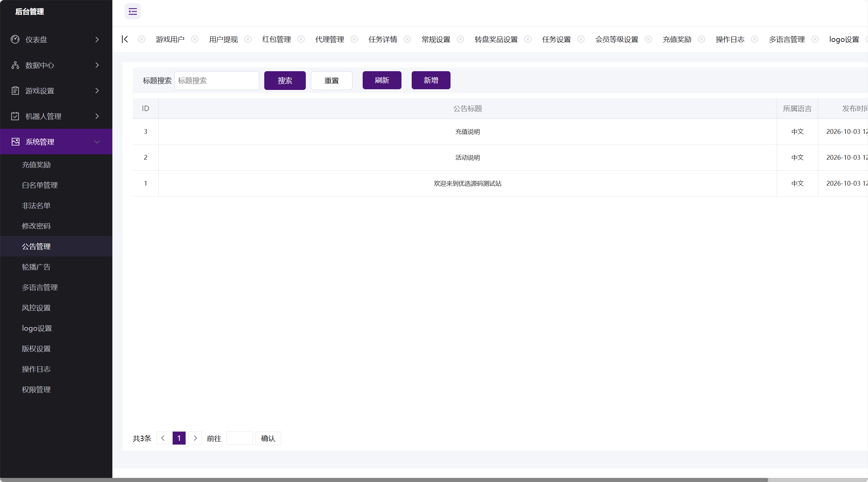
Task: Open 版权设置 in the sidebar
Action: click(x=56, y=348)
